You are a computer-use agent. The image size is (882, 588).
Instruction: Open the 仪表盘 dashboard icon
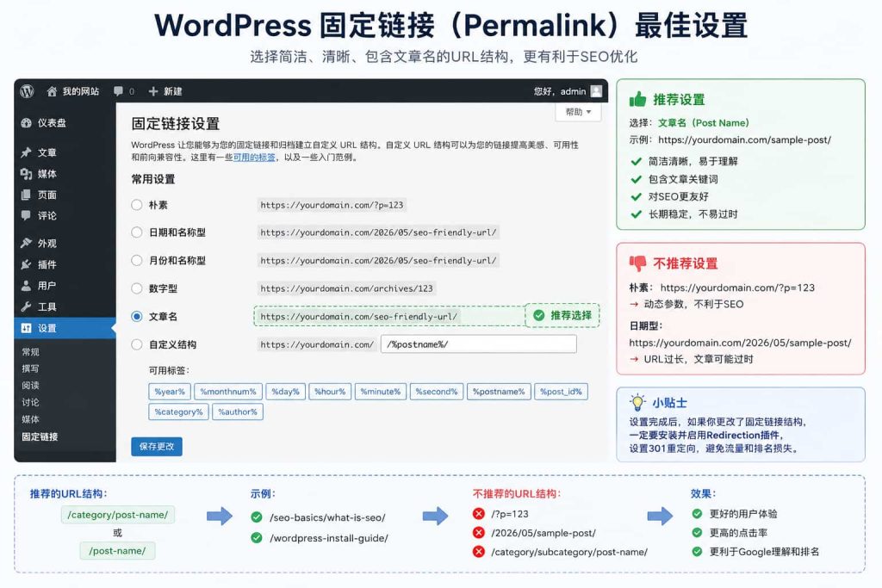(x=26, y=123)
